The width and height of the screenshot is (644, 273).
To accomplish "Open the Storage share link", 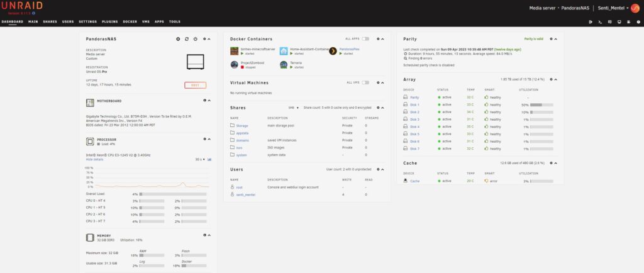I will (x=241, y=126).
